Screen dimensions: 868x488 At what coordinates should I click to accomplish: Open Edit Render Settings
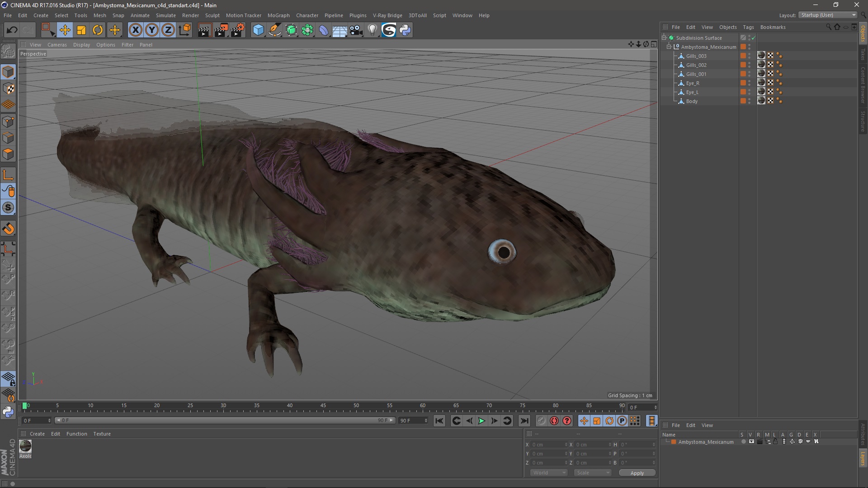tap(237, 30)
